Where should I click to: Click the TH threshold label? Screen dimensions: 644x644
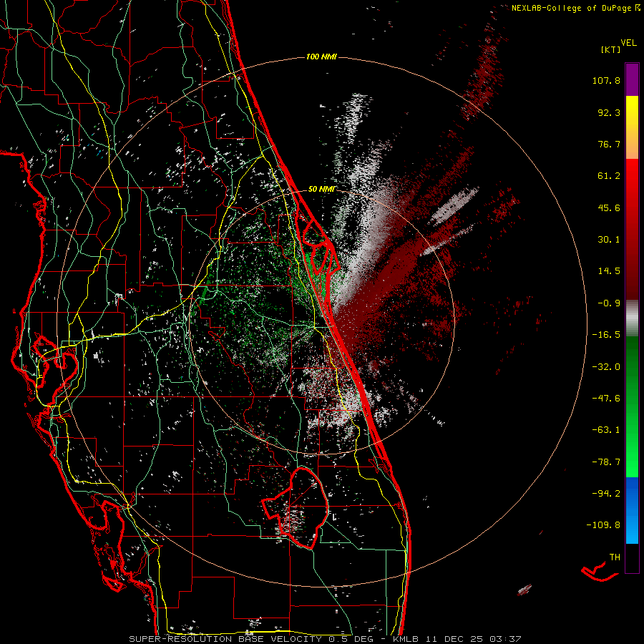point(615,557)
